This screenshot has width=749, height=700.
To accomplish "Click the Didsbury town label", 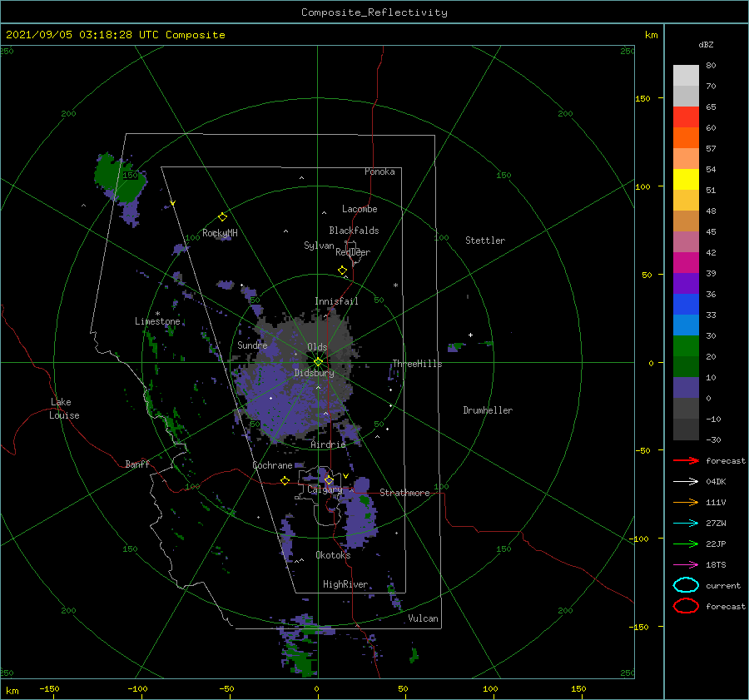I will 315,373.
